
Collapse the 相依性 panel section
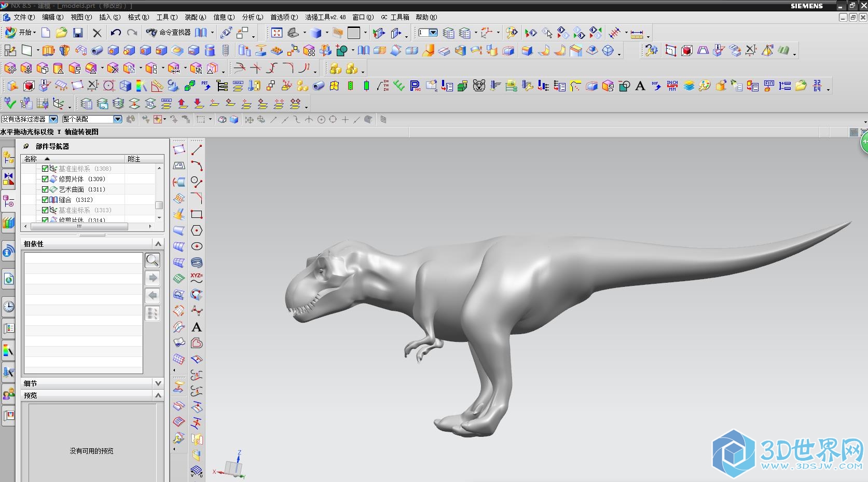pyautogui.click(x=158, y=244)
